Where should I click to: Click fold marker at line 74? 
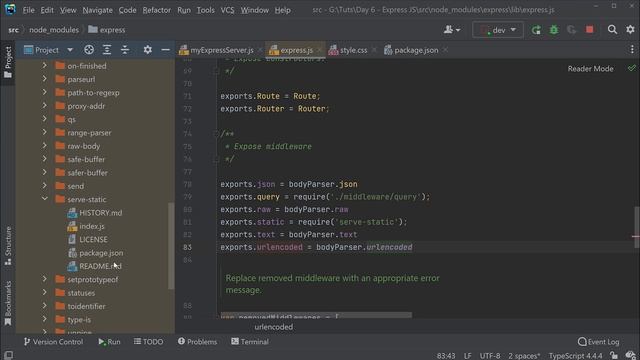click(x=216, y=133)
